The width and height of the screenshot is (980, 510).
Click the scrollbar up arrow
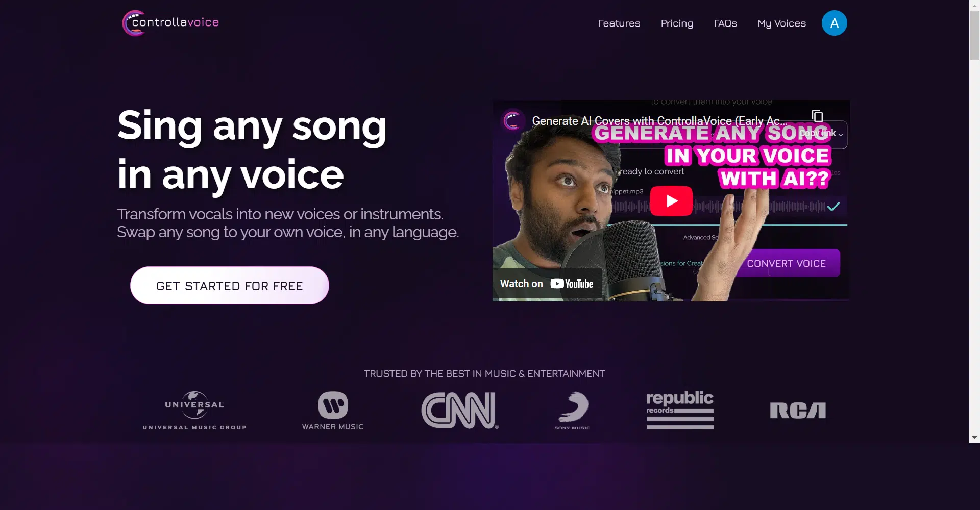pos(974,5)
